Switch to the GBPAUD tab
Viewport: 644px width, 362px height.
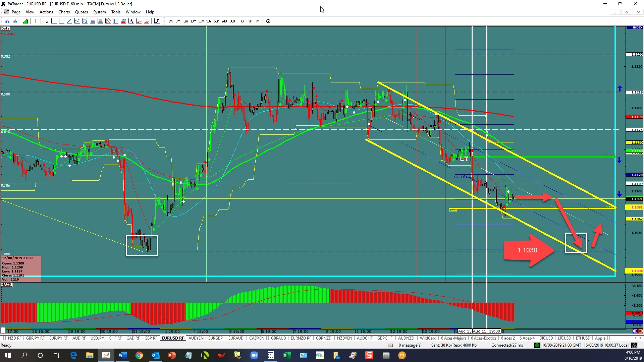[x=278, y=338]
